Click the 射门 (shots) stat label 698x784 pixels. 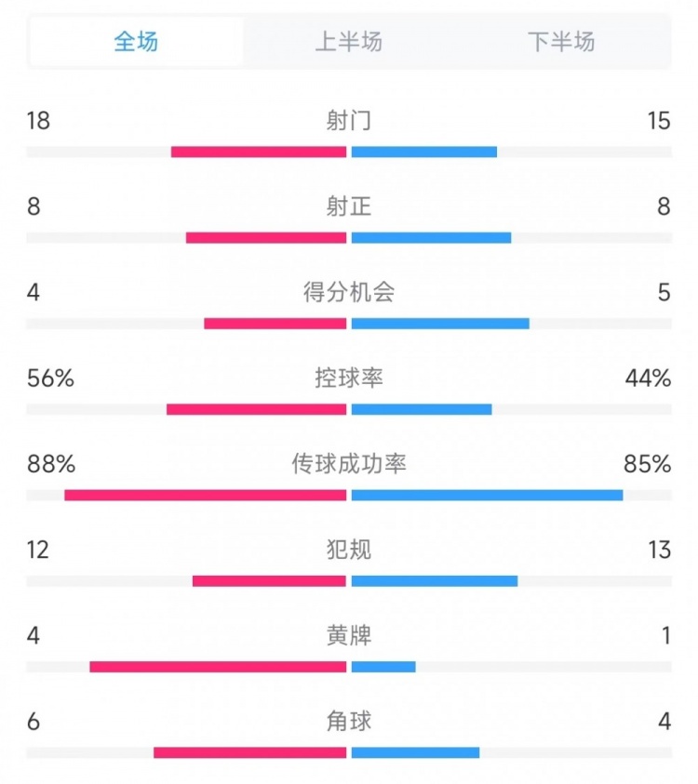pyautogui.click(x=349, y=121)
